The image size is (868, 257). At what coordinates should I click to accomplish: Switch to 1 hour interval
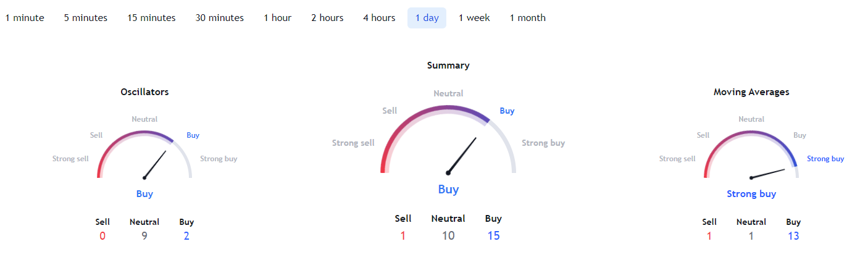point(278,18)
